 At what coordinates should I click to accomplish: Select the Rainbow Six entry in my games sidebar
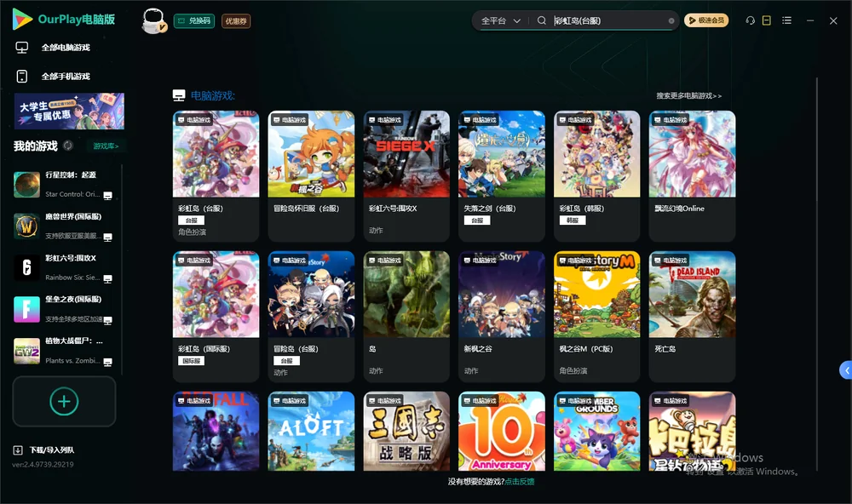(x=64, y=267)
